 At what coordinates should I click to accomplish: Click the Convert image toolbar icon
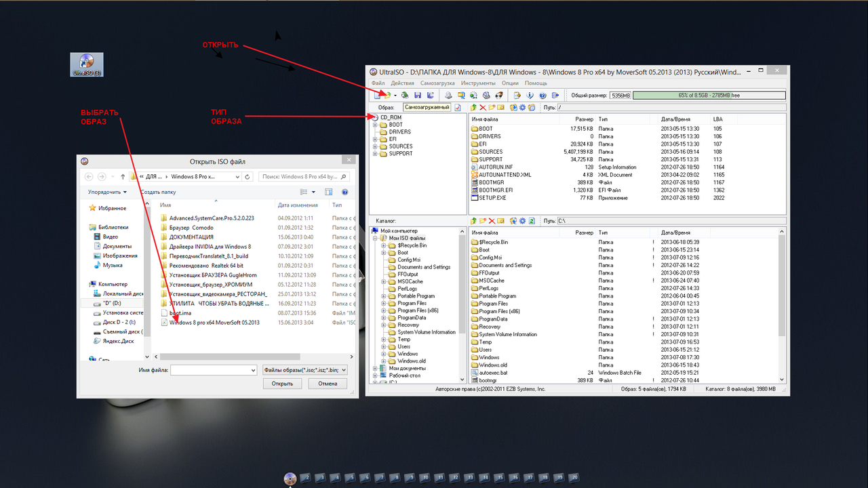tap(474, 96)
